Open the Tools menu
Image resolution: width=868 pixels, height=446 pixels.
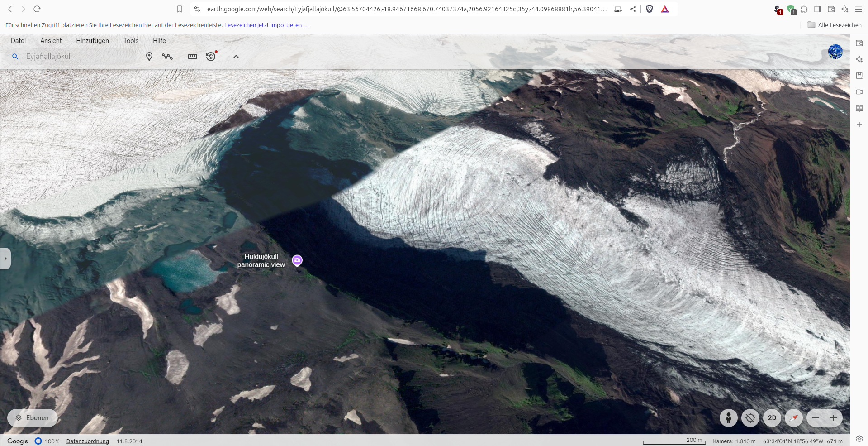131,41
